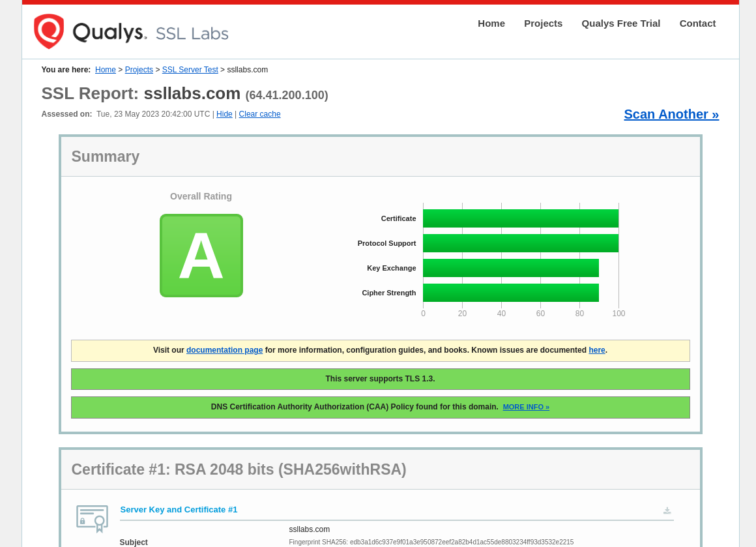756x547 pixels.
Task: Click the Overall Rating label
Action: [x=201, y=196]
